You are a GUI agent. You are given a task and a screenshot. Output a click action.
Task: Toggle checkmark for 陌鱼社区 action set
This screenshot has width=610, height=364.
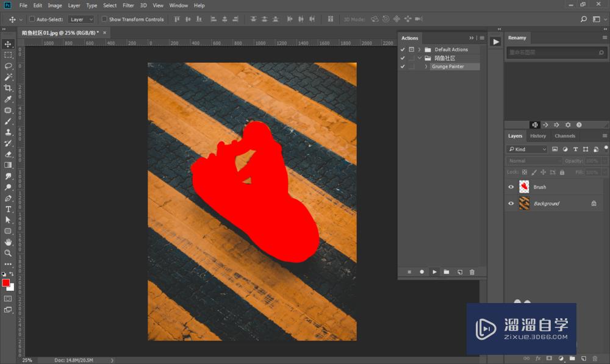tap(403, 58)
